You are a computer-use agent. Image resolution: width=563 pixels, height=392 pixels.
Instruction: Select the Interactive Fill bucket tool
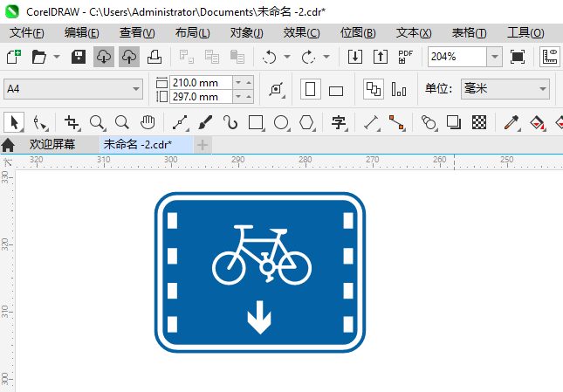pyautogui.click(x=537, y=122)
